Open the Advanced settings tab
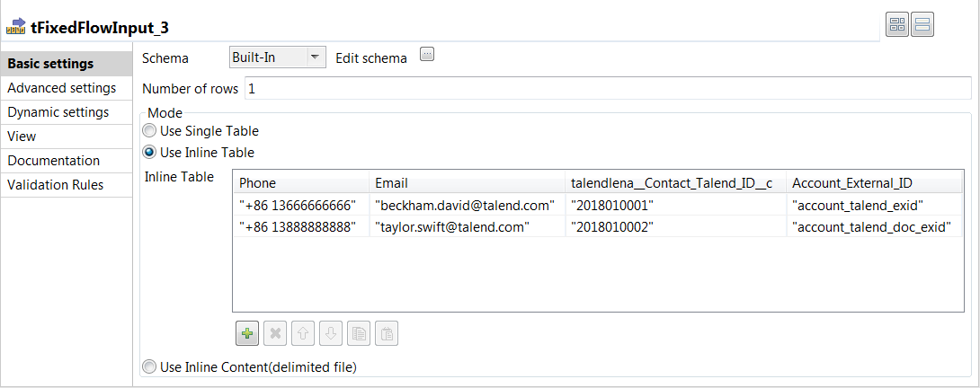 point(61,88)
